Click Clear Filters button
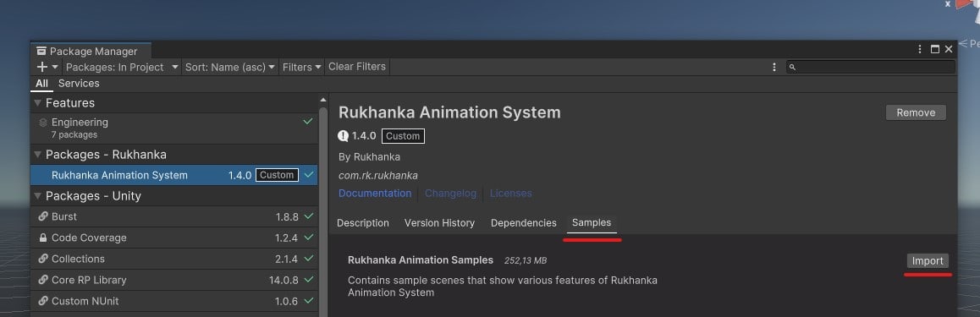980x317 pixels. click(x=357, y=67)
